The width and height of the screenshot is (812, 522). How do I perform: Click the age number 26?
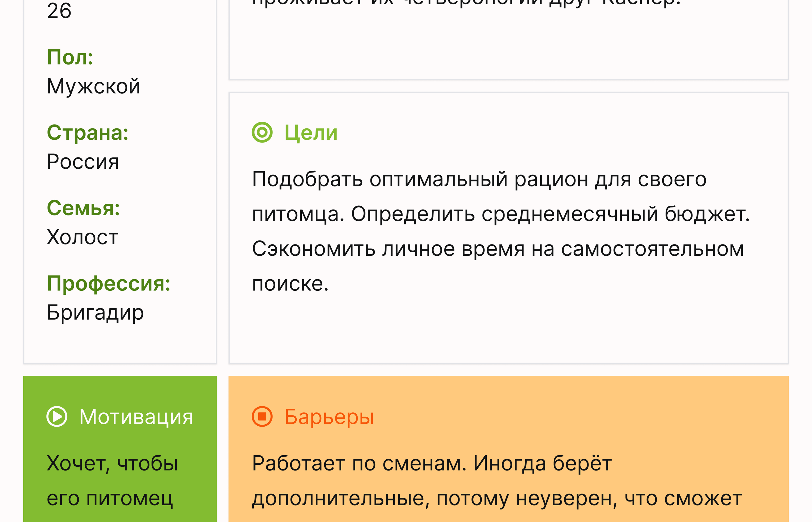[59, 11]
